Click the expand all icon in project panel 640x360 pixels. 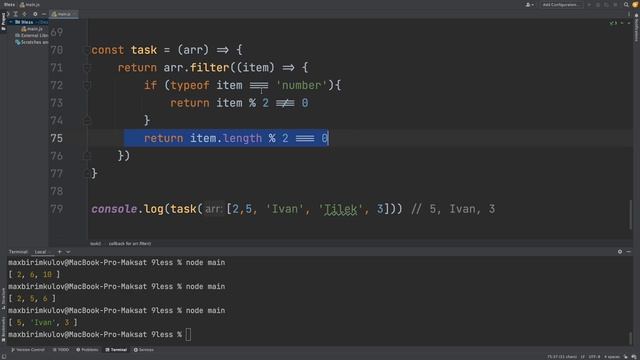pos(16,14)
